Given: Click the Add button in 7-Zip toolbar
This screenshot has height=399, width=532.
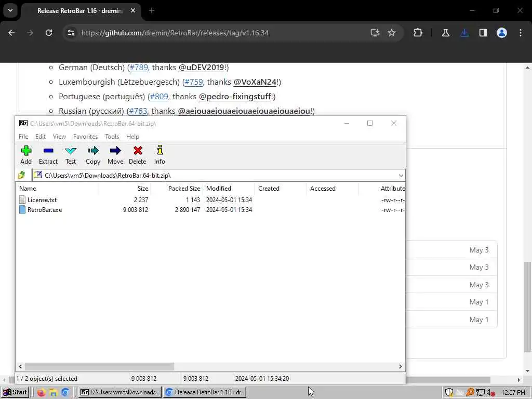Looking at the screenshot, I should (26, 155).
